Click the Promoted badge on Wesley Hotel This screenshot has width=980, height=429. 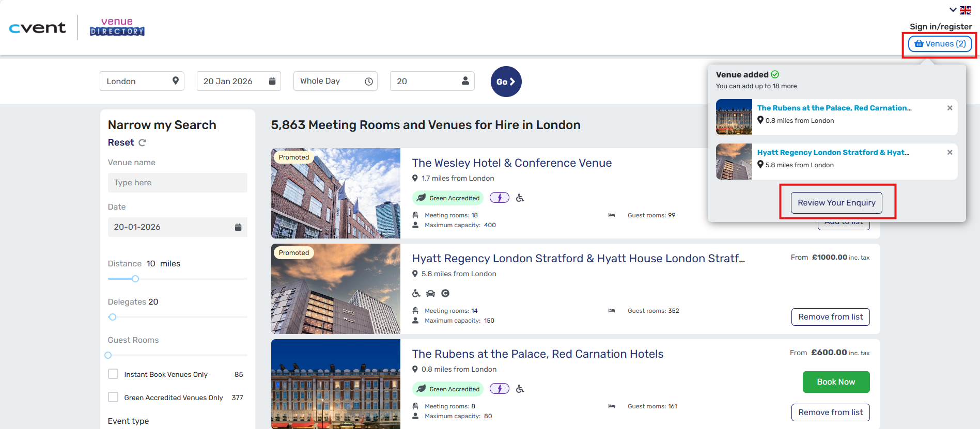pos(293,157)
